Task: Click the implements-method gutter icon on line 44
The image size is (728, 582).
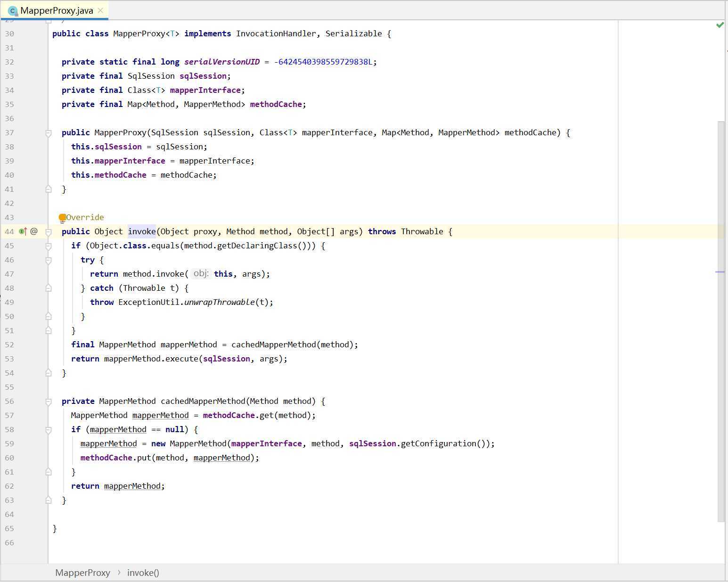Action: click(x=23, y=231)
